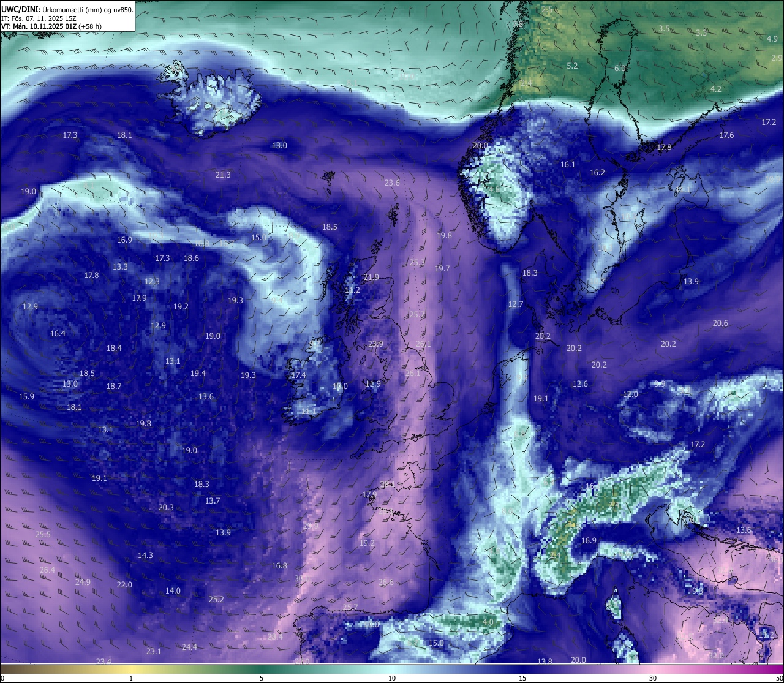Click the 14.3 value on the map
The width and height of the screenshot is (784, 683).
145,555
